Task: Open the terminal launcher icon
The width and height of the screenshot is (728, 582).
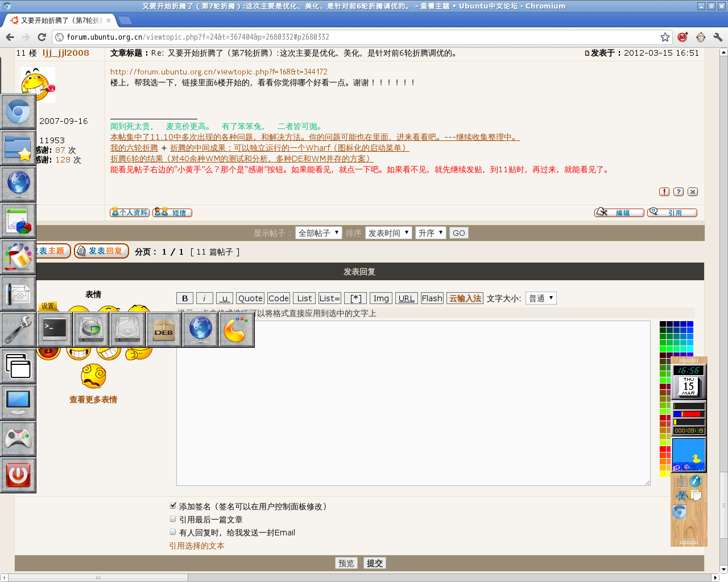Action: 55,330
